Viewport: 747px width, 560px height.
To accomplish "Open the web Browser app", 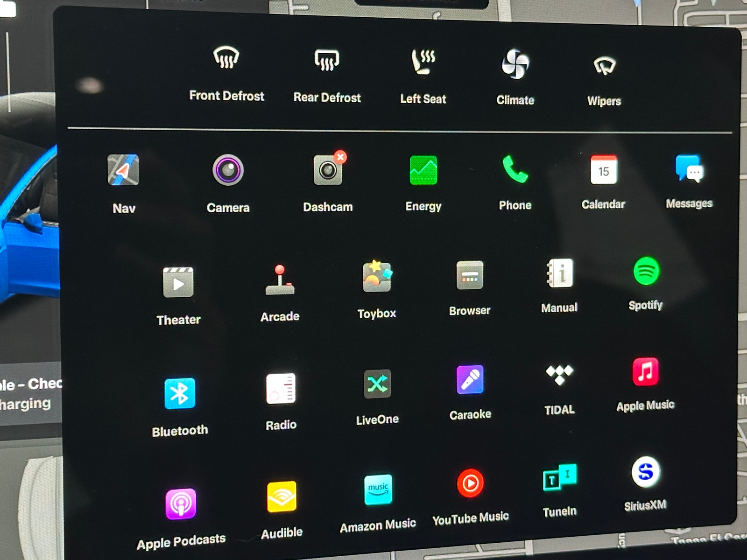I will (470, 275).
